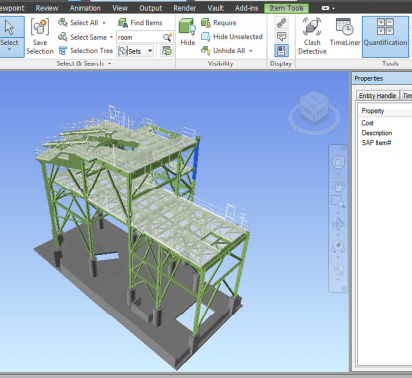Click the Properties panel title bar
Screen dimensions: 412x378
(x=382, y=78)
